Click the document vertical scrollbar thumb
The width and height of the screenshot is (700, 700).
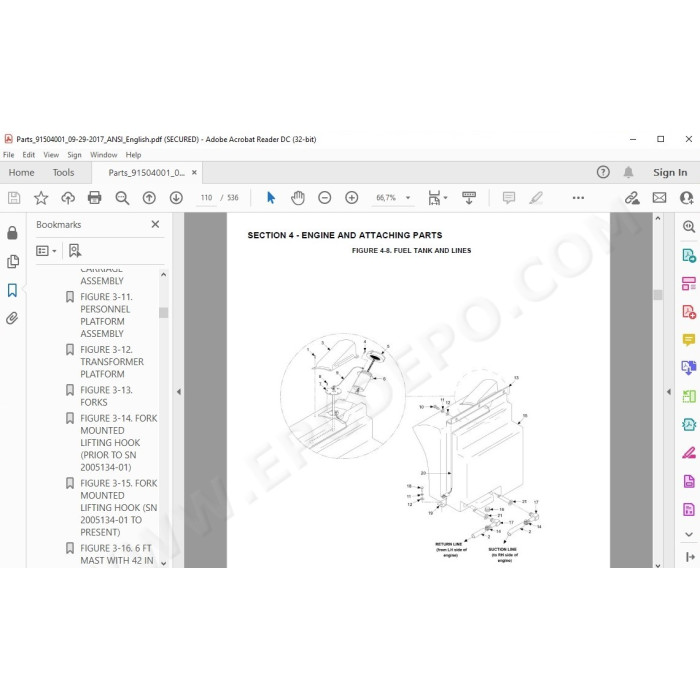(x=658, y=295)
